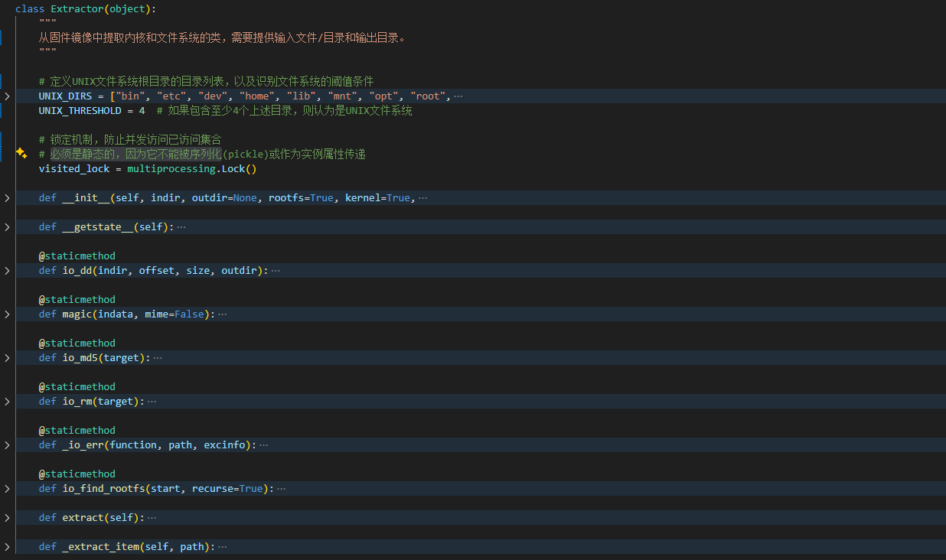
Task: Expand the __init__ method fold arrow
Action: point(7,198)
